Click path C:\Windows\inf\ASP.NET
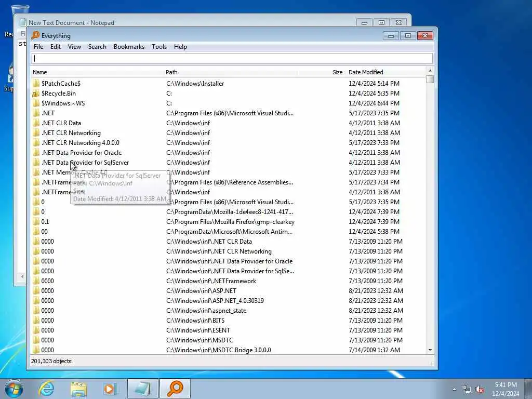 [x=201, y=291]
